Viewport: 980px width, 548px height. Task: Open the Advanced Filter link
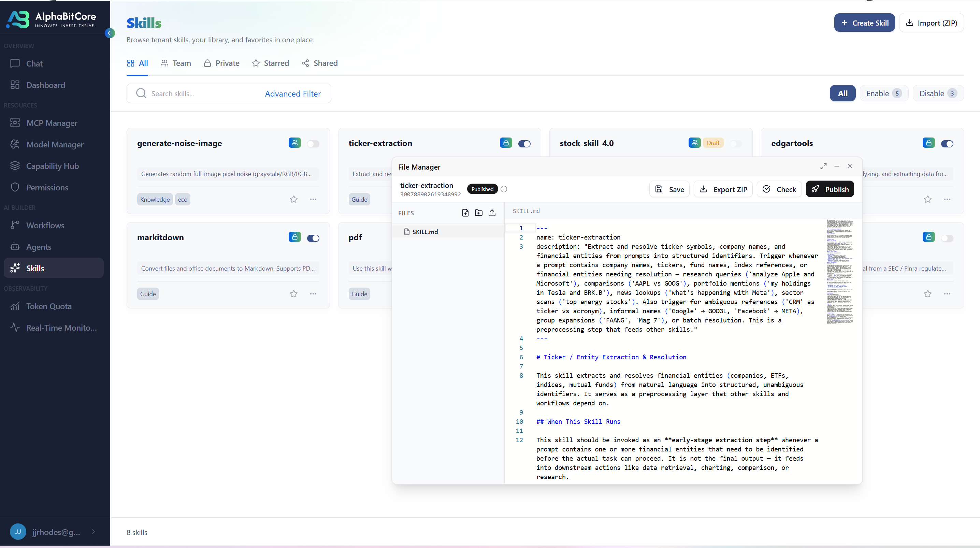click(x=292, y=93)
